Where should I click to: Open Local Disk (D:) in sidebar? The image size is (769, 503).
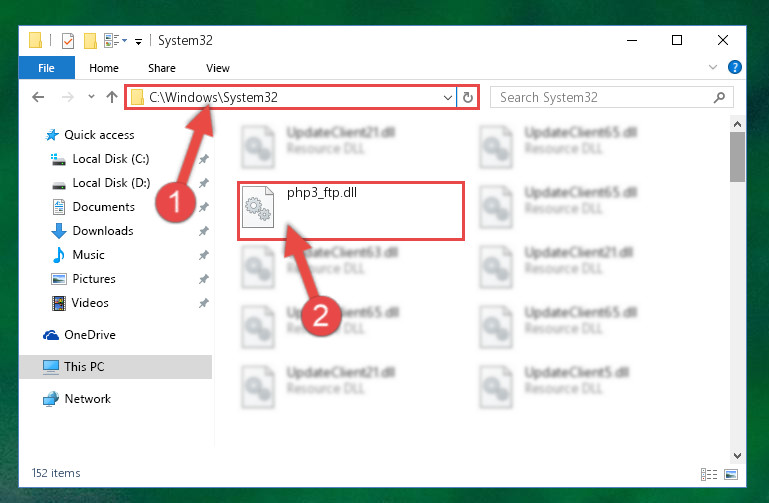[111, 182]
